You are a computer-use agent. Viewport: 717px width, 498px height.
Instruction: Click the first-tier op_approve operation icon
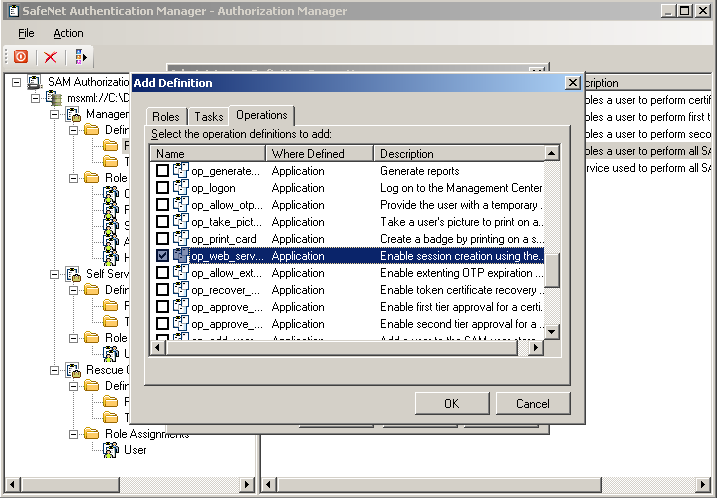click(181, 306)
